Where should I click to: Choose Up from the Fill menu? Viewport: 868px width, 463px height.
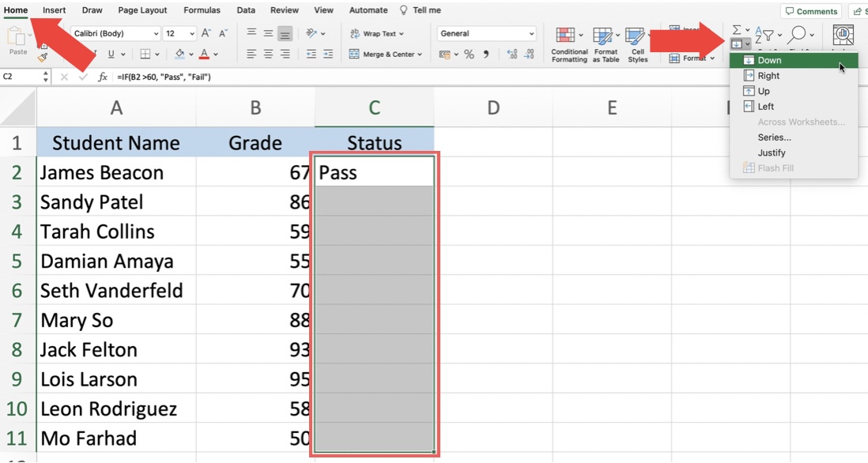pyautogui.click(x=793, y=92)
